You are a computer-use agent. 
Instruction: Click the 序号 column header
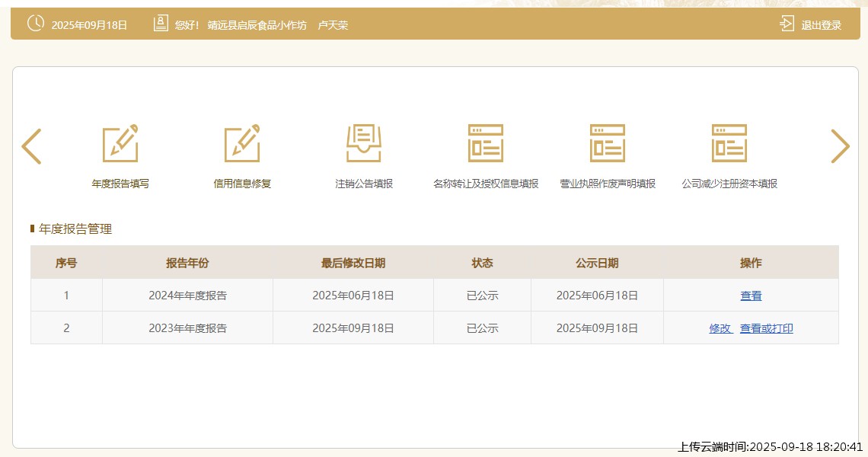tap(66, 263)
